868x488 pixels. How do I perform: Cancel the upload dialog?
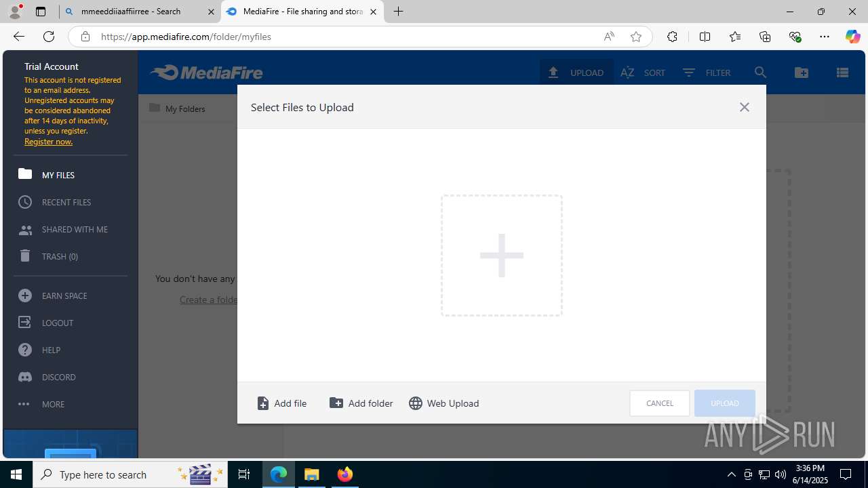pos(660,403)
